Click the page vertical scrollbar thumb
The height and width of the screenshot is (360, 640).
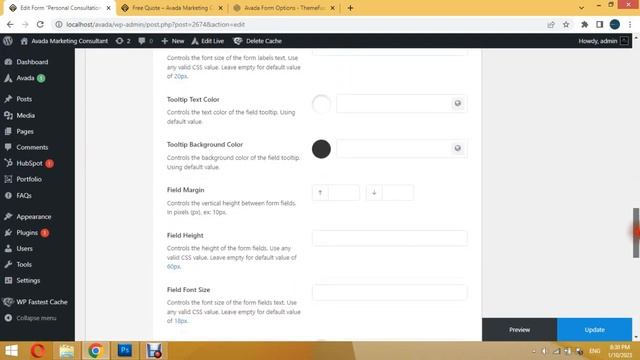[x=636, y=233]
